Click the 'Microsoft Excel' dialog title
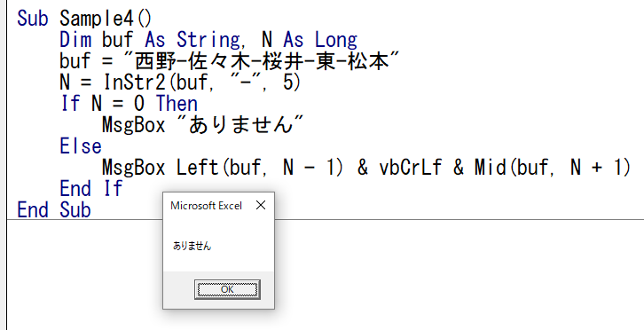 click(206, 206)
